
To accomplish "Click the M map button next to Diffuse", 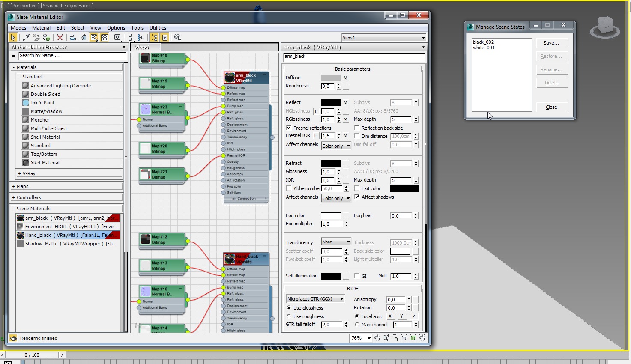I will (x=345, y=78).
